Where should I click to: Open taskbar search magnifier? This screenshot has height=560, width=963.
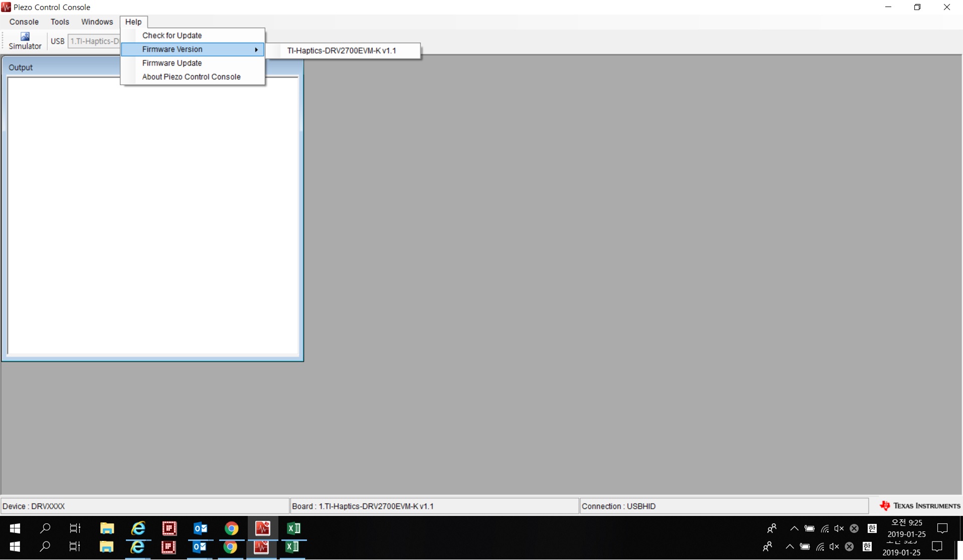point(45,528)
